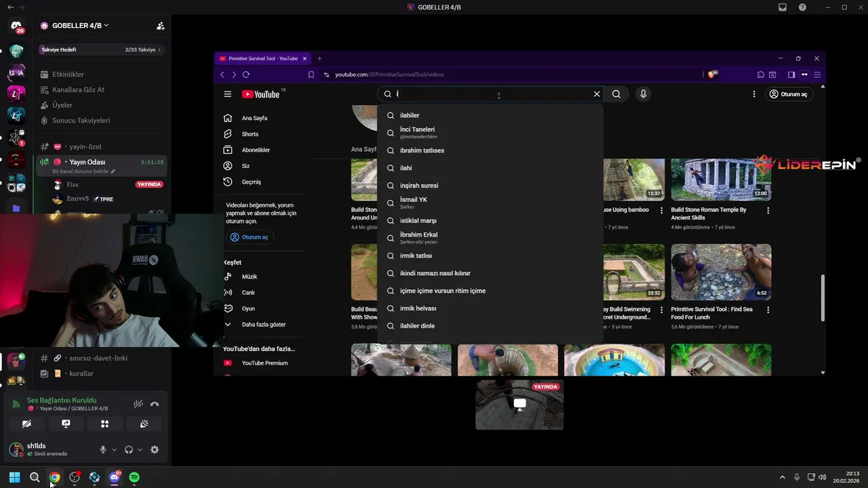
Task: Open Takviye Hedefi boost goal bar
Action: click(x=102, y=49)
